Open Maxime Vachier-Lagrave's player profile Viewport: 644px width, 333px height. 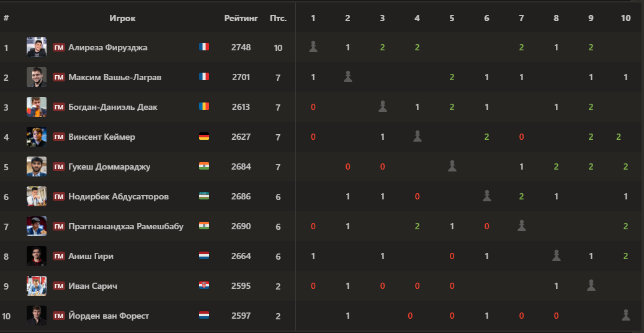click(x=115, y=77)
